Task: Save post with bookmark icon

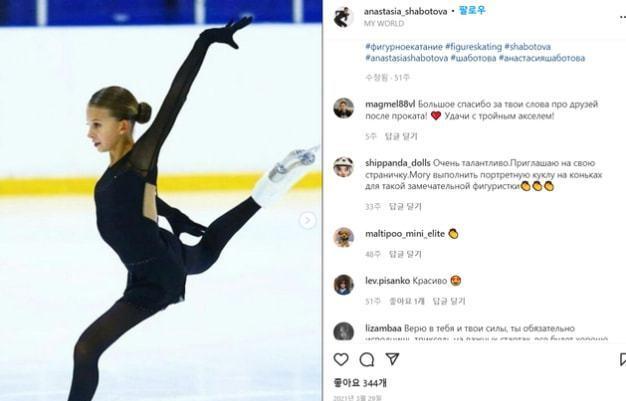Action: 622,359
